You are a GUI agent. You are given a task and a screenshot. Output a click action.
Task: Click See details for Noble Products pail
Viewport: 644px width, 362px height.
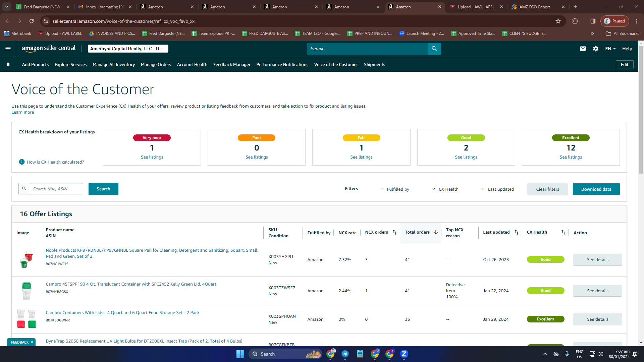[597, 259]
